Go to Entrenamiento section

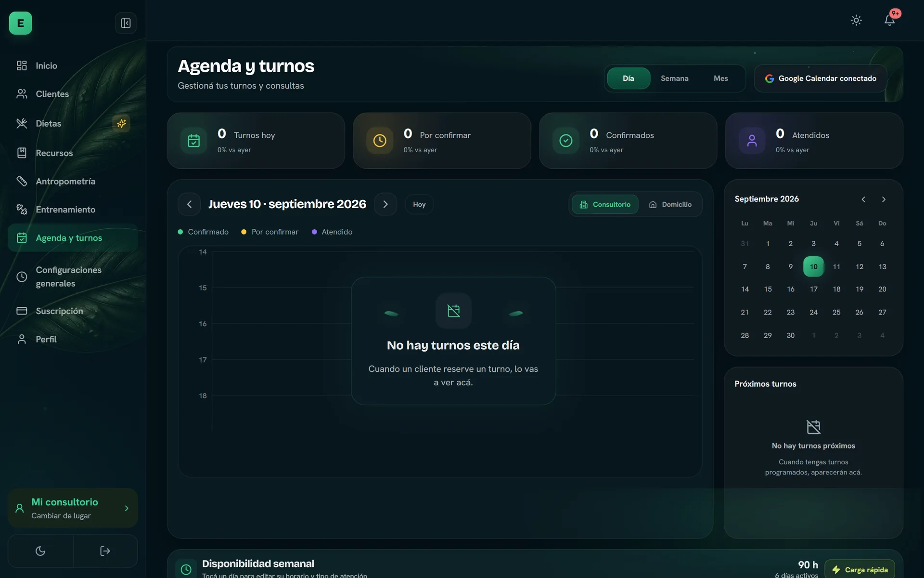tap(73, 210)
